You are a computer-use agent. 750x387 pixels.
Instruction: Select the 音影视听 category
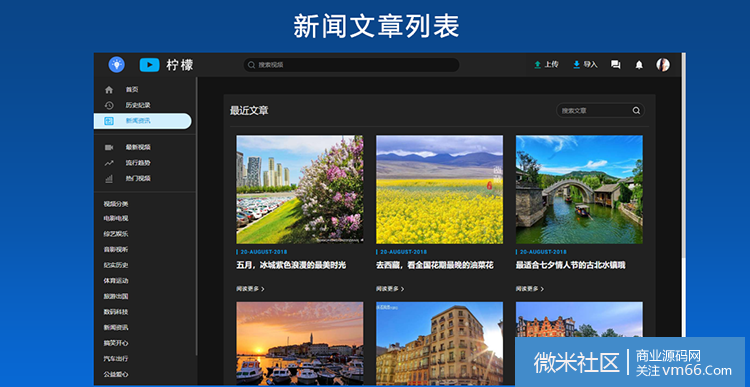point(116,250)
